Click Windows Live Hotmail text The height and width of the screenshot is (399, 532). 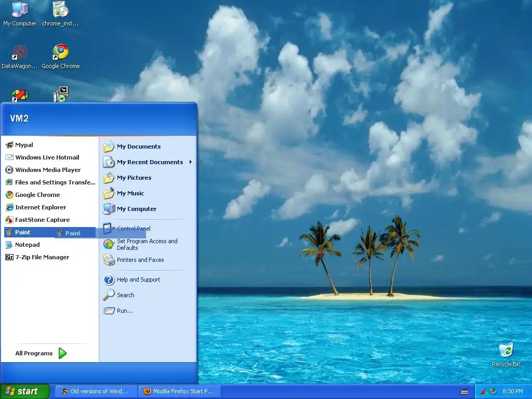[x=47, y=157]
